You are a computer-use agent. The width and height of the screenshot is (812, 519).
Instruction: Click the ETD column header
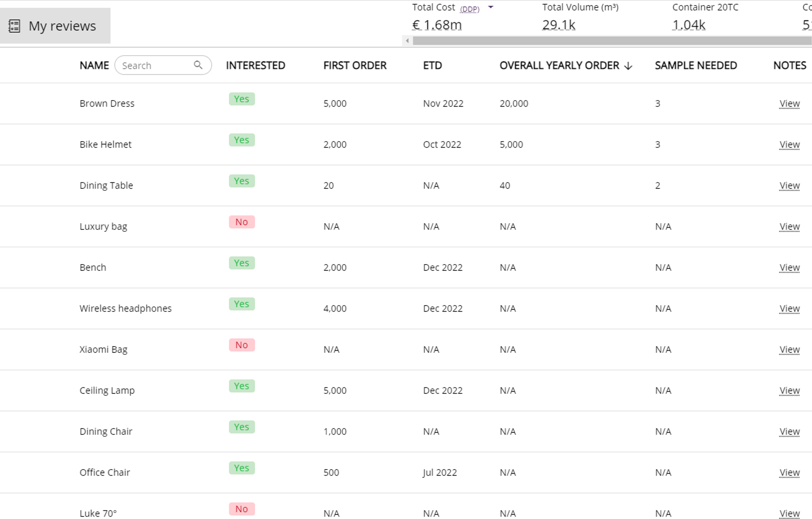coord(432,65)
